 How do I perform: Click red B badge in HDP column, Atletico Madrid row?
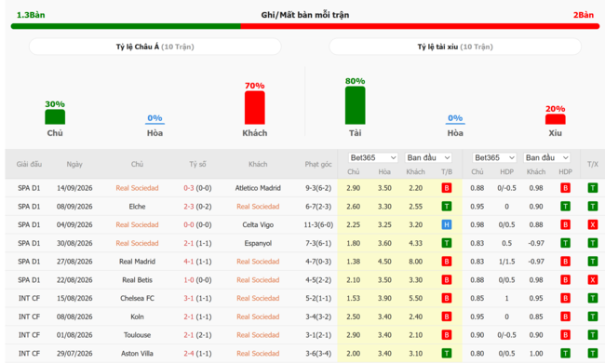pyautogui.click(x=565, y=188)
